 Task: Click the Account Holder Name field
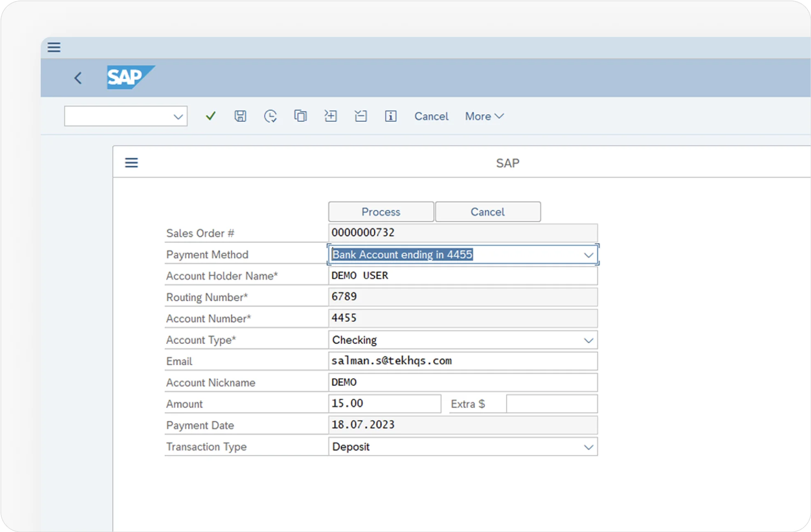click(463, 275)
